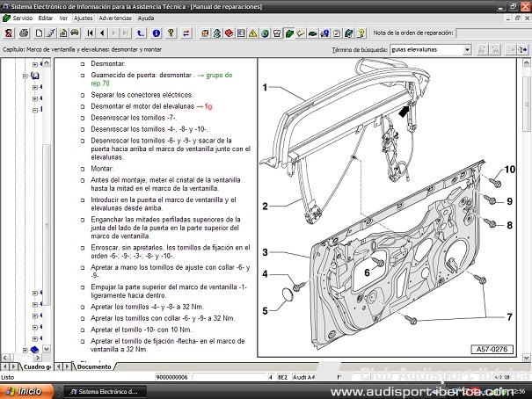Go to the previous page arrow
The width and height of the screenshot is (532, 399).
point(102,33)
